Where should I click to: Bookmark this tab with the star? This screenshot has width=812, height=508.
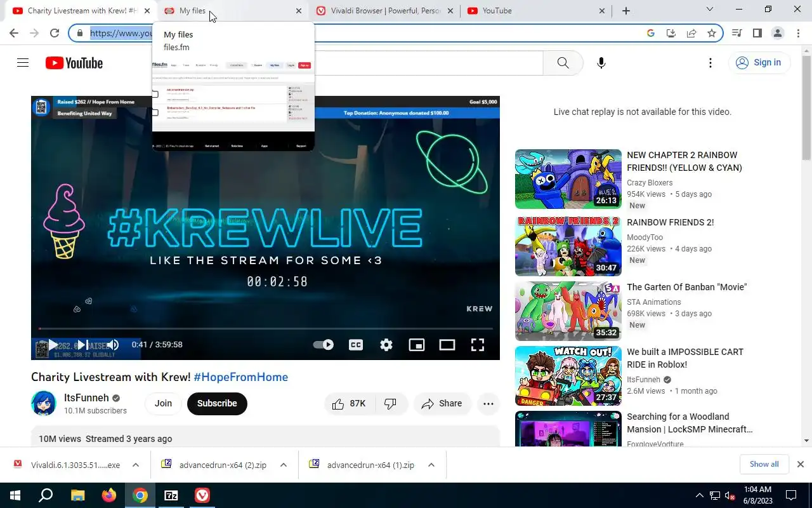[712, 33]
